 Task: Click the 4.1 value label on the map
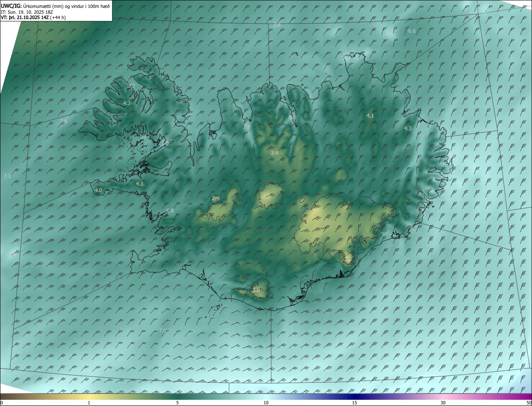pos(370,116)
